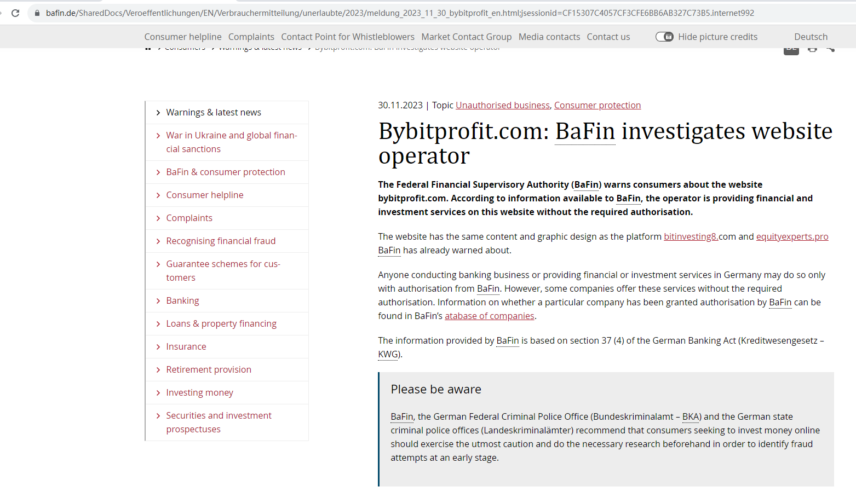
Task: Open the Consumer protection topic link
Action: pyautogui.click(x=598, y=105)
